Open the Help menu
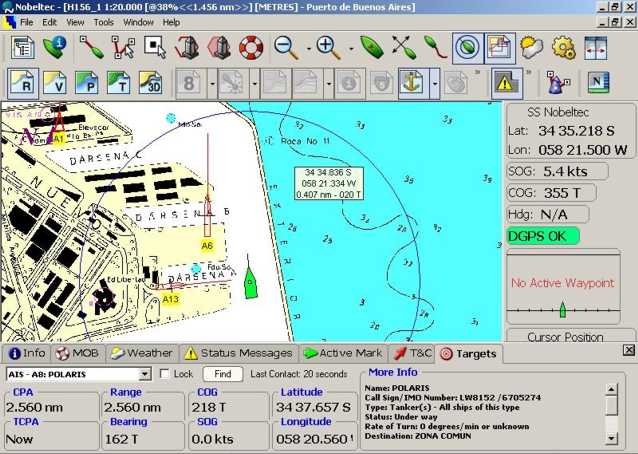The height and width of the screenshot is (454, 638). click(171, 22)
